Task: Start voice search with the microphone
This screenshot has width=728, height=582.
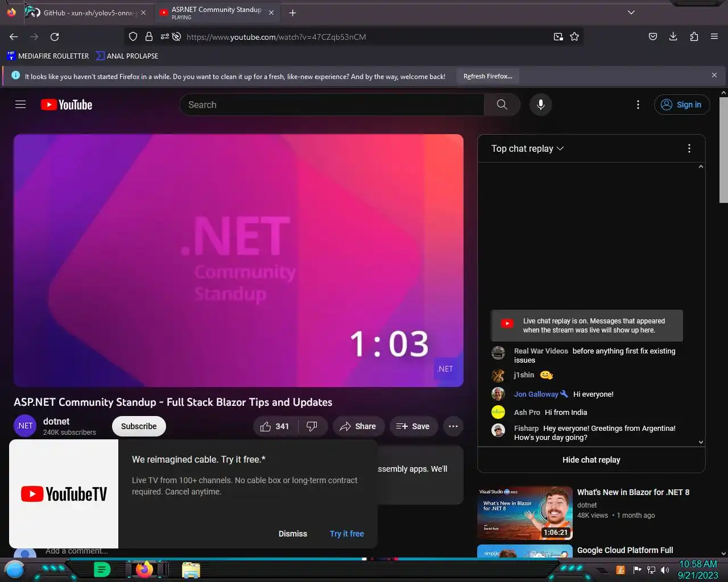Action: 541,105
